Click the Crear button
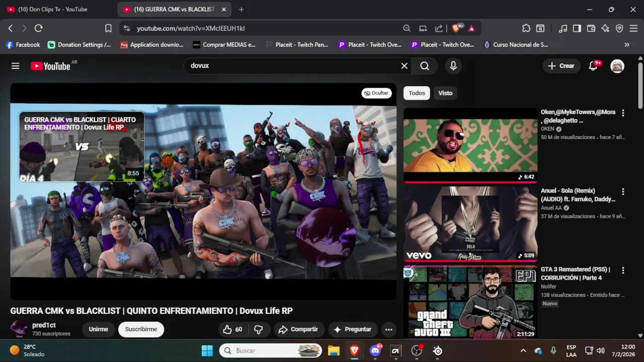644x362 pixels. tap(561, 66)
